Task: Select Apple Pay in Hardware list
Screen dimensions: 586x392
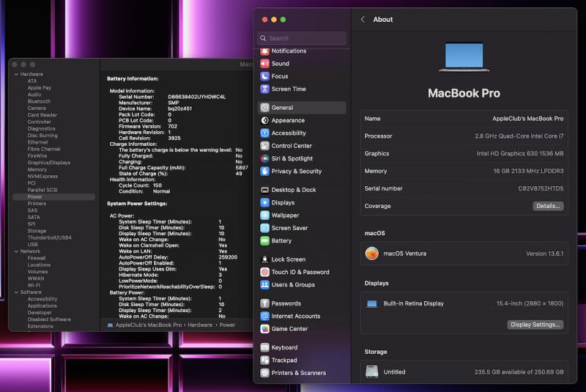Action: pos(40,88)
